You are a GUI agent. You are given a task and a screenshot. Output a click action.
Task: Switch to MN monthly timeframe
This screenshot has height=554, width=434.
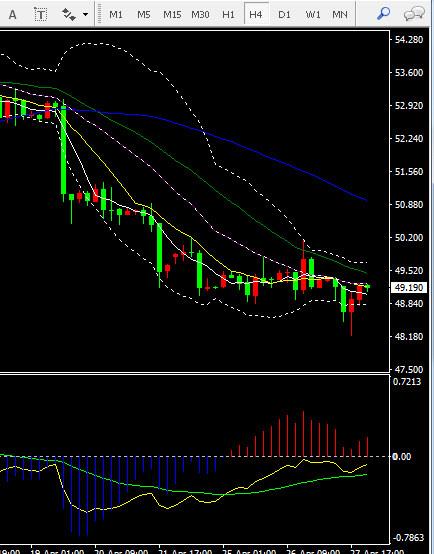[340, 14]
